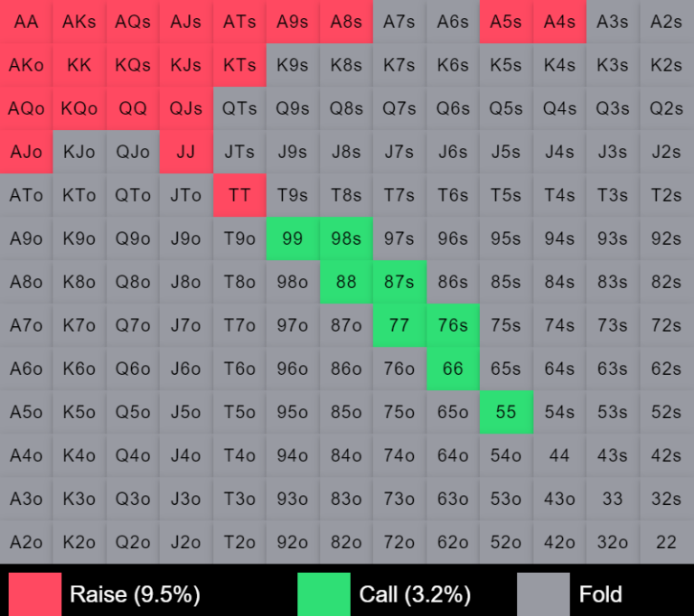The image size is (694, 616).
Task: Click the gray Fold color swatch in legend
Action: pos(543,594)
